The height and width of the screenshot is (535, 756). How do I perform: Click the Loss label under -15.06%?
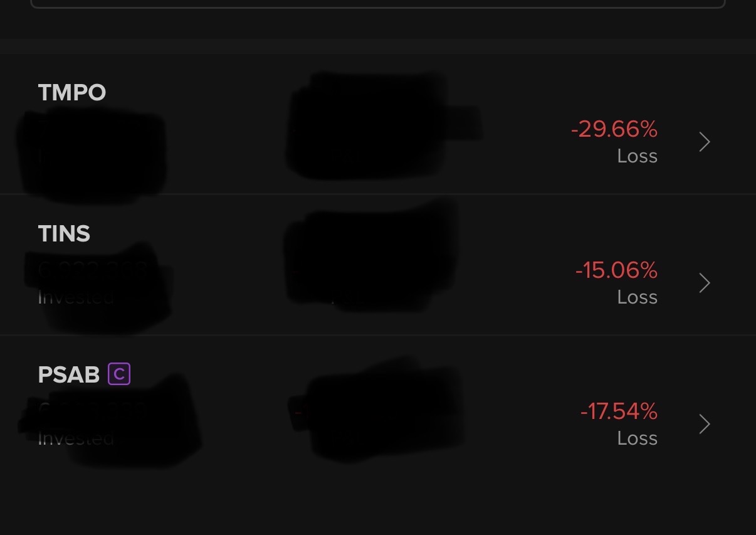click(637, 297)
